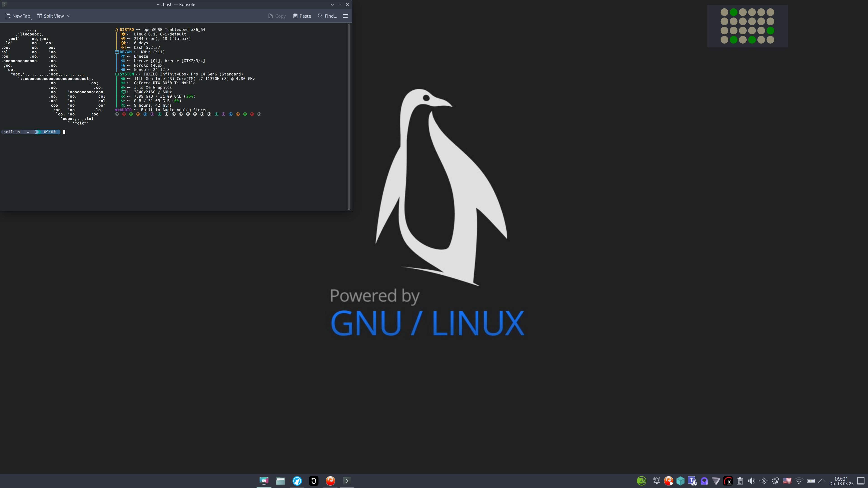Screen dimensions: 868x488
Task: Toggle the brightness and night light icon
Action: pyautogui.click(x=775, y=481)
